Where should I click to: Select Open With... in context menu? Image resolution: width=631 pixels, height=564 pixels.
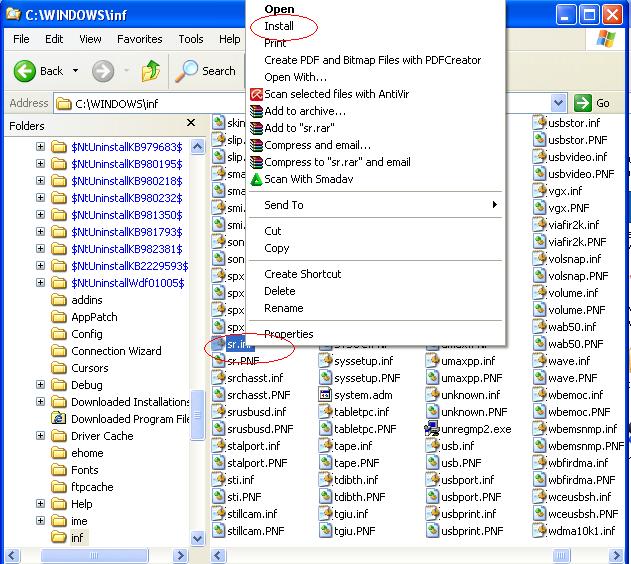pyautogui.click(x=295, y=77)
